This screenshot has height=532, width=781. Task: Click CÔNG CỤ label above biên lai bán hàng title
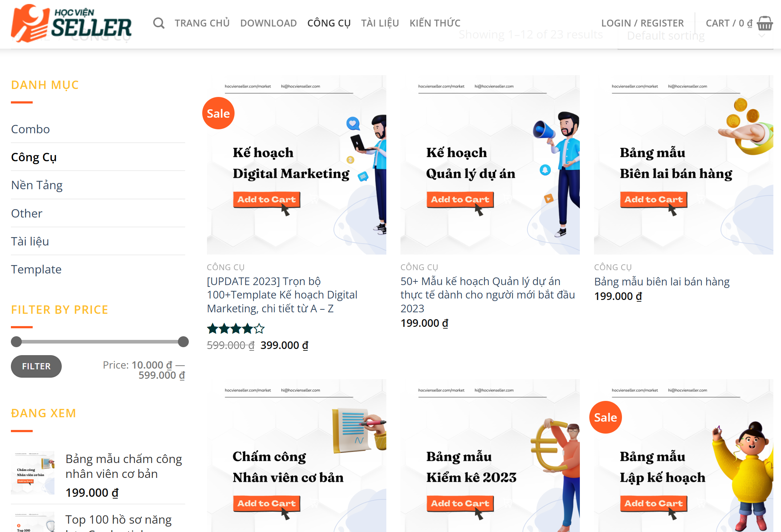(x=613, y=267)
